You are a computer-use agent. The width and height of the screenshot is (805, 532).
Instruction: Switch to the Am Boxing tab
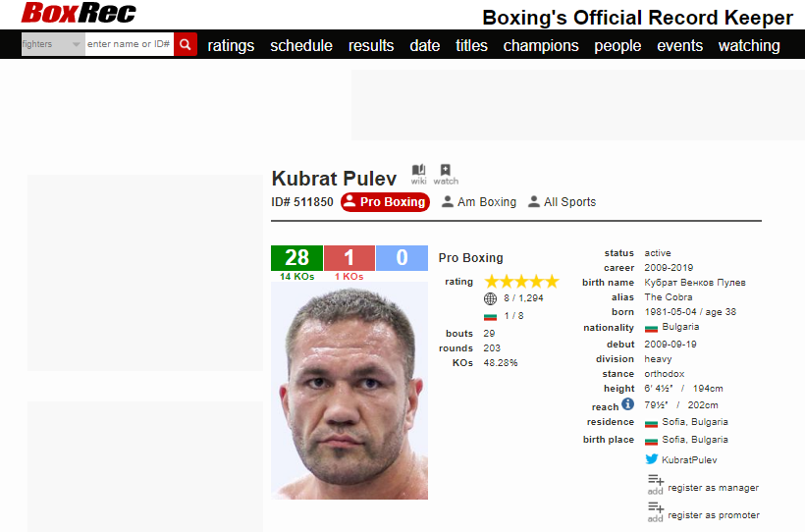[x=478, y=202]
